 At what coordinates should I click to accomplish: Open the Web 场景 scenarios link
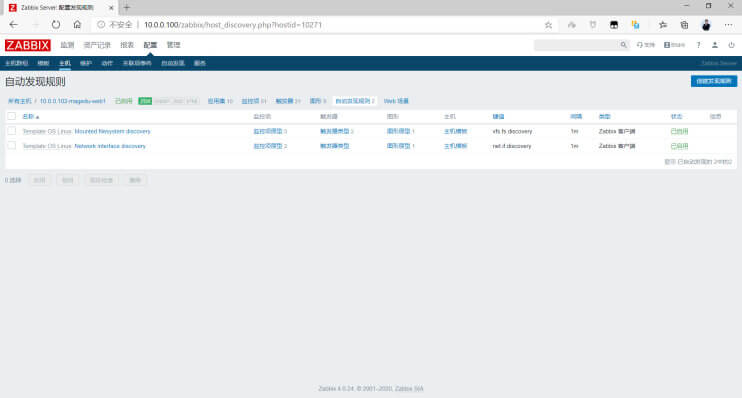click(x=396, y=101)
